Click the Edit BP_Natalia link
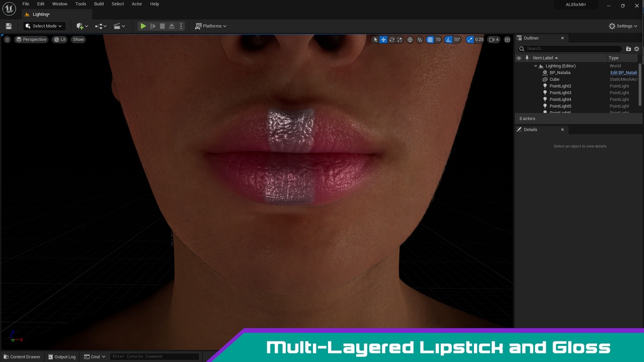This screenshot has width=644, height=362. pos(623,72)
